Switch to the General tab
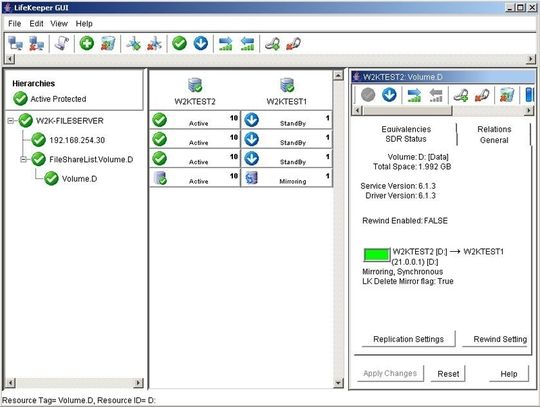 [494, 140]
